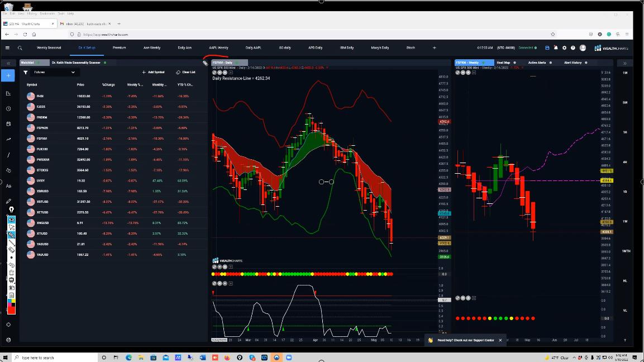
Task: Open the settings gear icon
Action: point(564,48)
